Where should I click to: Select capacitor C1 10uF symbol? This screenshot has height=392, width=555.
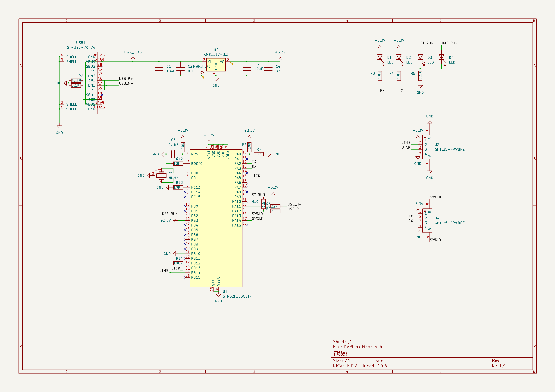pyautogui.click(x=159, y=69)
